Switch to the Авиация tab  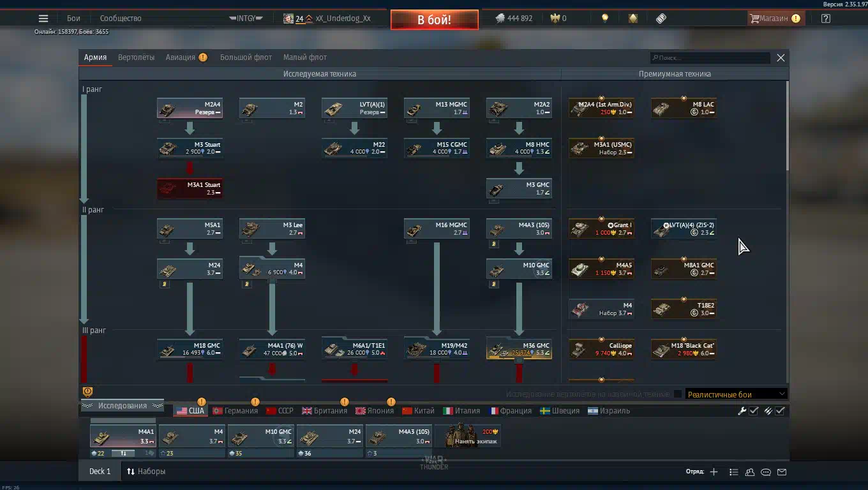point(181,57)
